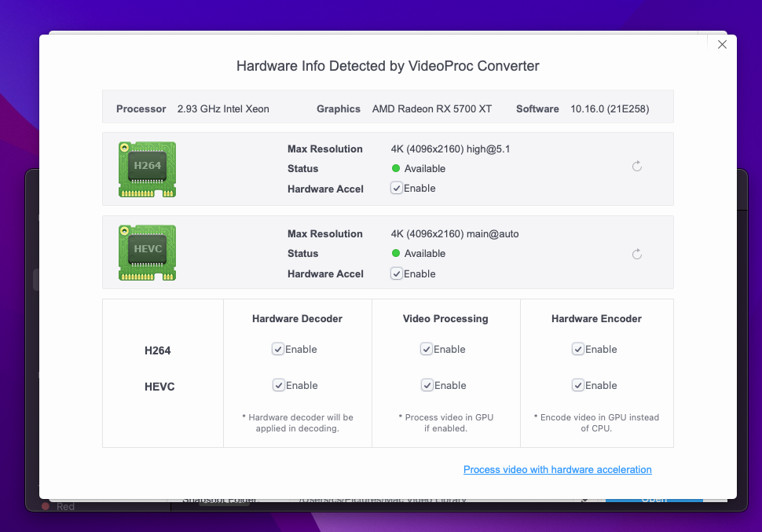762x532 pixels.
Task: Refresh the H264 hardware detection status
Action: 636,167
